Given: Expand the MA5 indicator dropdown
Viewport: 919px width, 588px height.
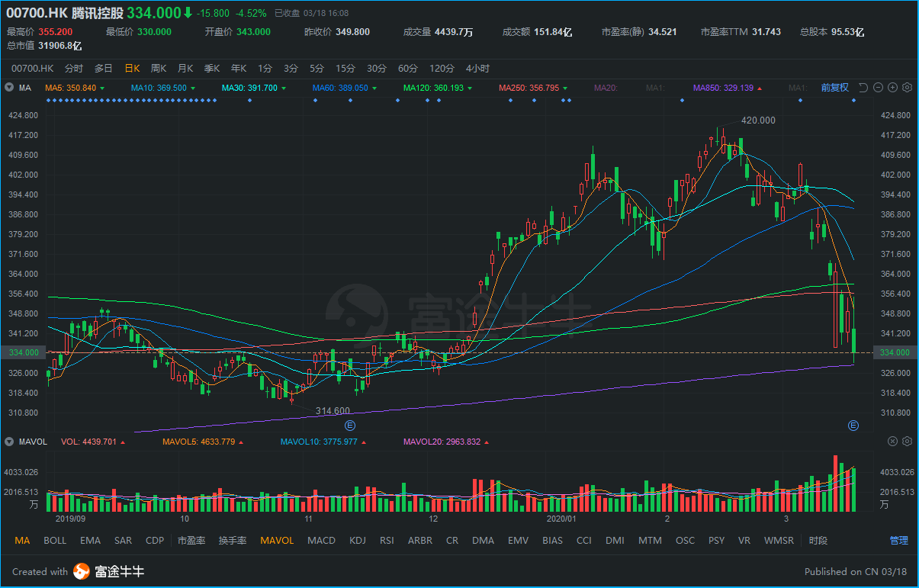Looking at the screenshot, I should (x=102, y=88).
